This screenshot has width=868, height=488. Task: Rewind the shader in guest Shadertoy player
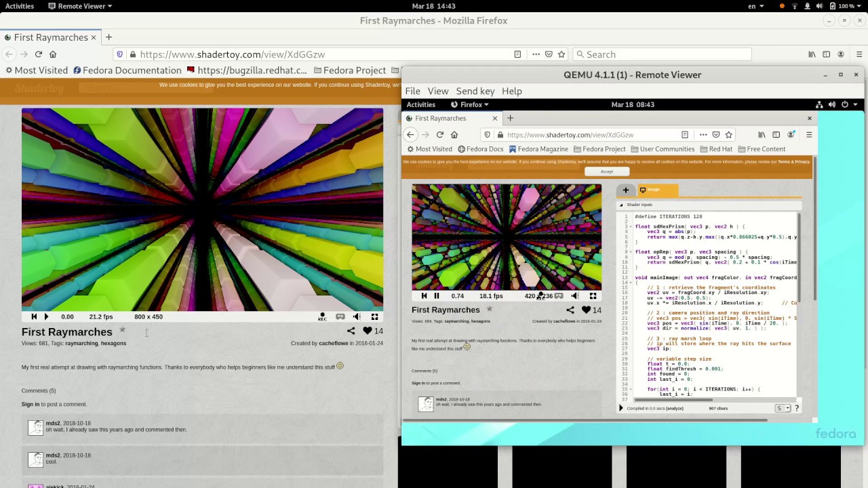(x=424, y=296)
